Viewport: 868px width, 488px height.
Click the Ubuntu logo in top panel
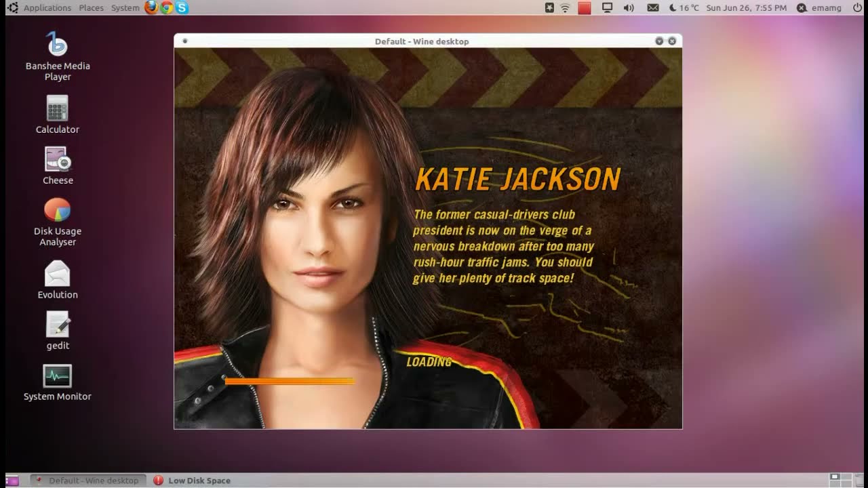(12, 7)
